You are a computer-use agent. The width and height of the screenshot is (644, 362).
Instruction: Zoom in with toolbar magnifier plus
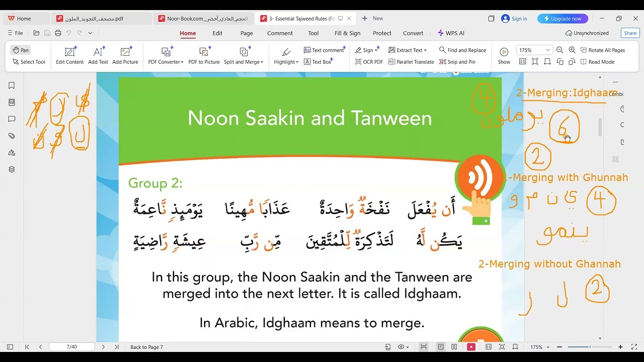(x=572, y=50)
